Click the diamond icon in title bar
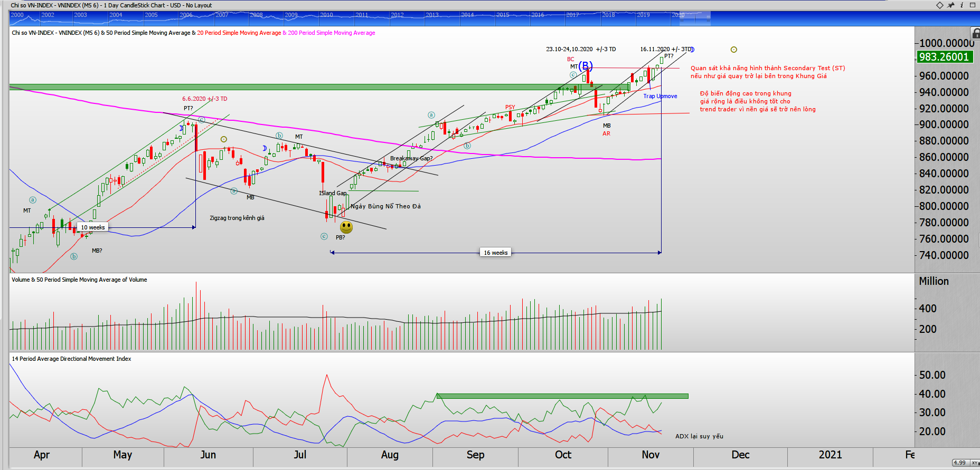Screen dimensions: 980x470 tap(939, 5)
